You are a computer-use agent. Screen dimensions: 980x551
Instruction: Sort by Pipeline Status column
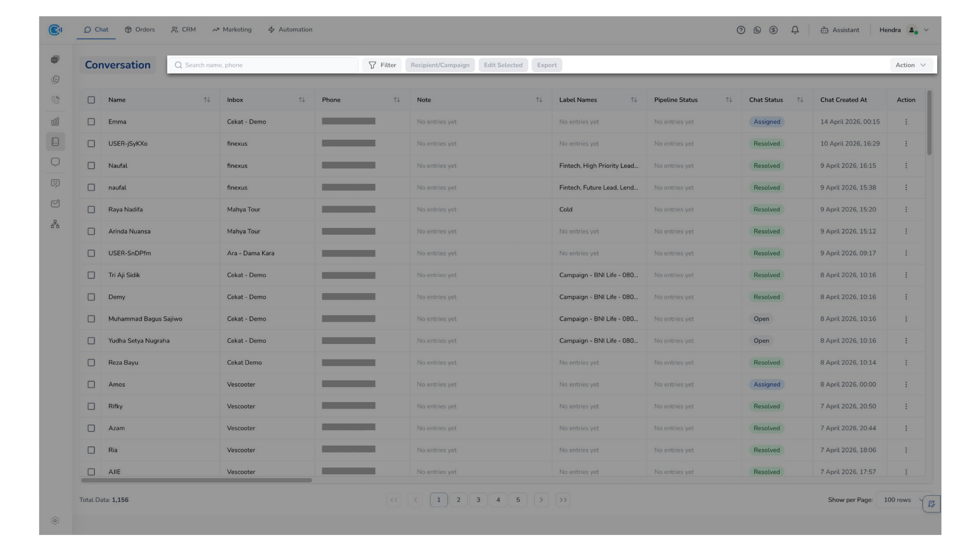728,100
